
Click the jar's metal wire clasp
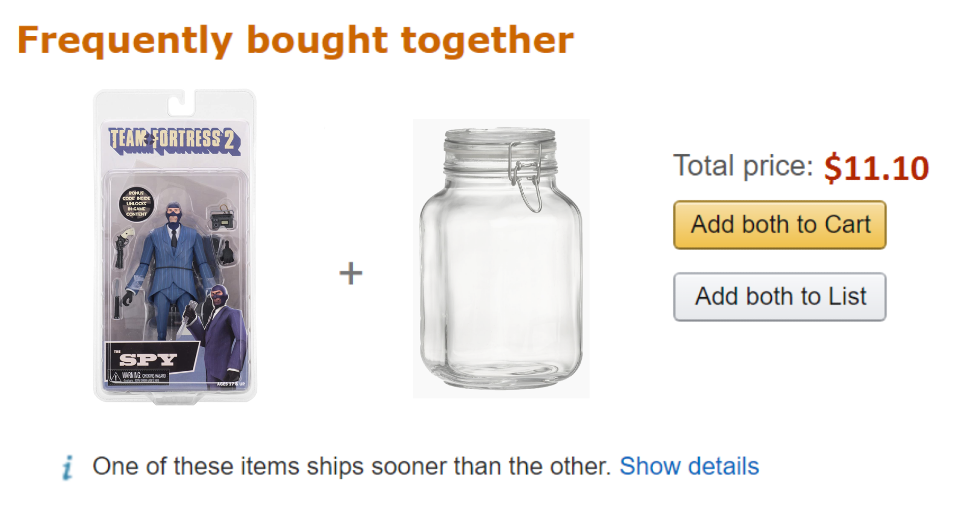[526, 176]
